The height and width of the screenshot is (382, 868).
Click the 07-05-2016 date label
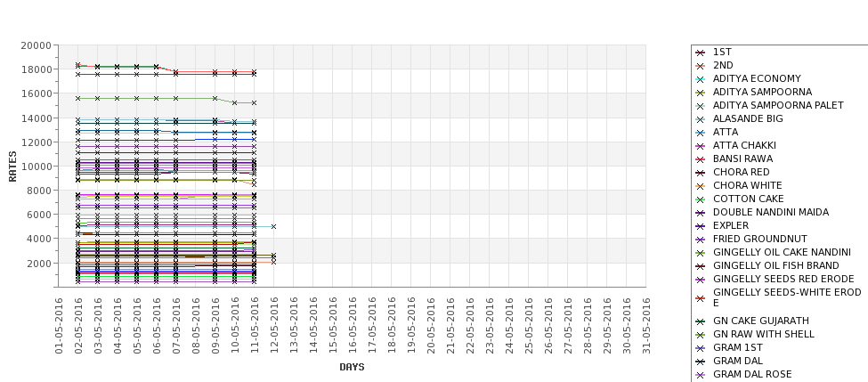pos(176,326)
